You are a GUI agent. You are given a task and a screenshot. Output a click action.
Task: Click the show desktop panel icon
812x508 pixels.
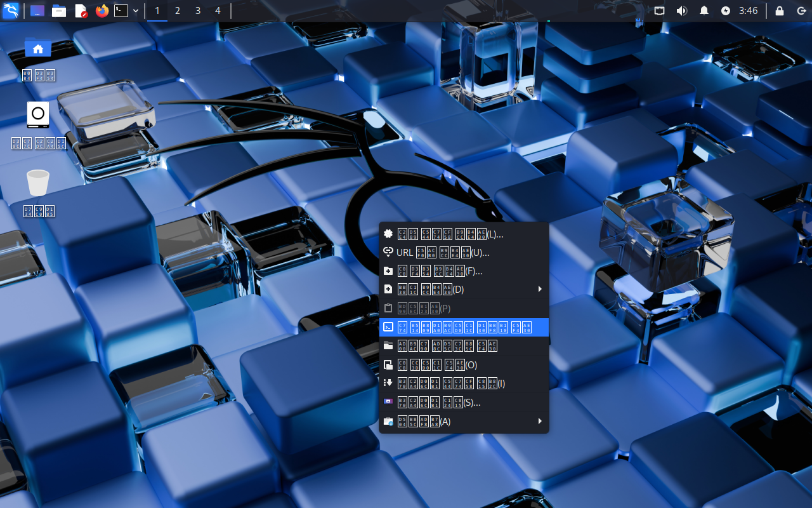click(x=37, y=11)
